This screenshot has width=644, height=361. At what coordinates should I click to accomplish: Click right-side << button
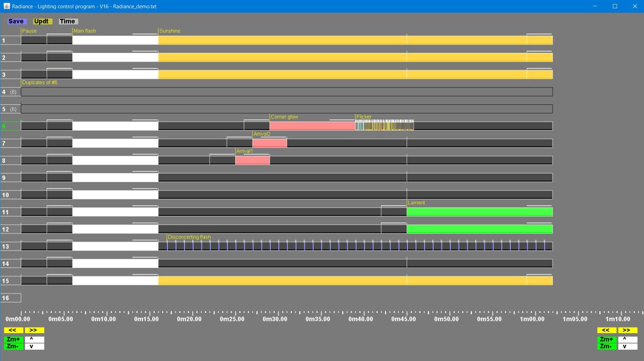coord(607,330)
